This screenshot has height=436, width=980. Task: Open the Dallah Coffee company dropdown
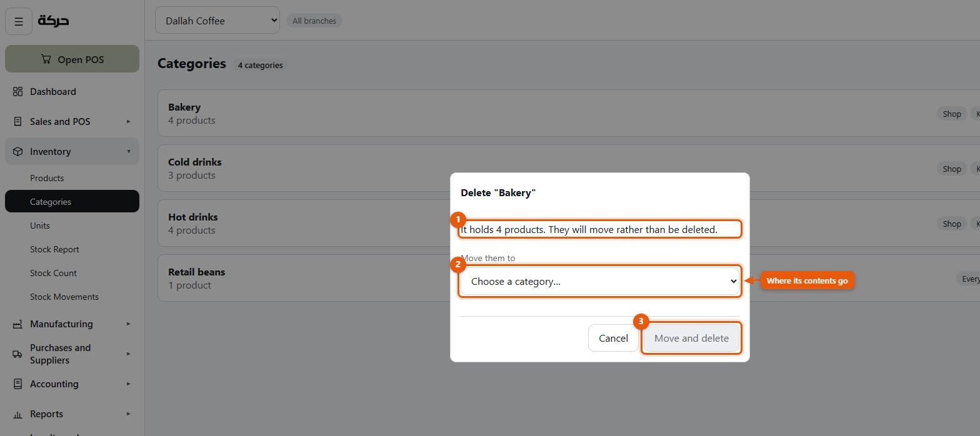tap(217, 21)
